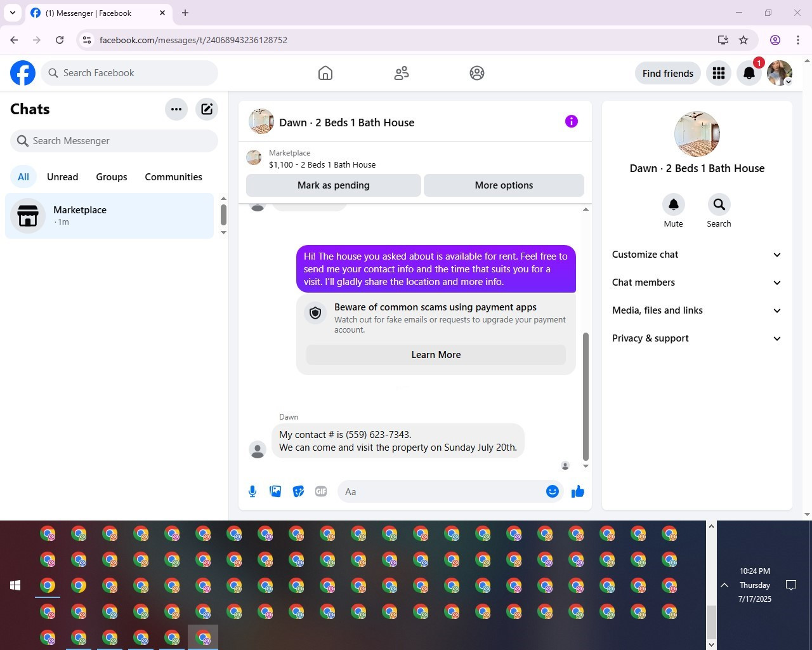Screen dimensions: 812x650
Task: Mute the conversation with bell icon
Action: [674, 204]
